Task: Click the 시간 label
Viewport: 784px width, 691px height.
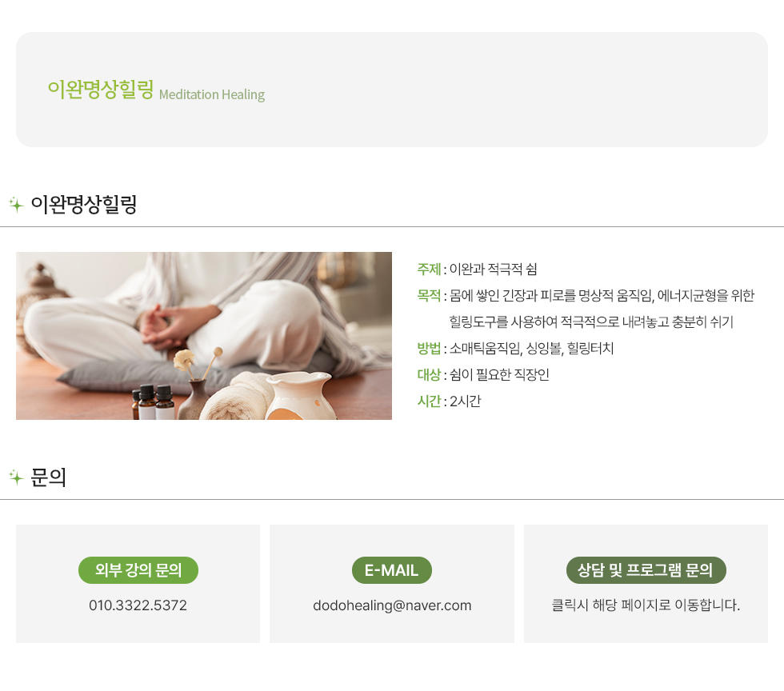Action: [429, 401]
